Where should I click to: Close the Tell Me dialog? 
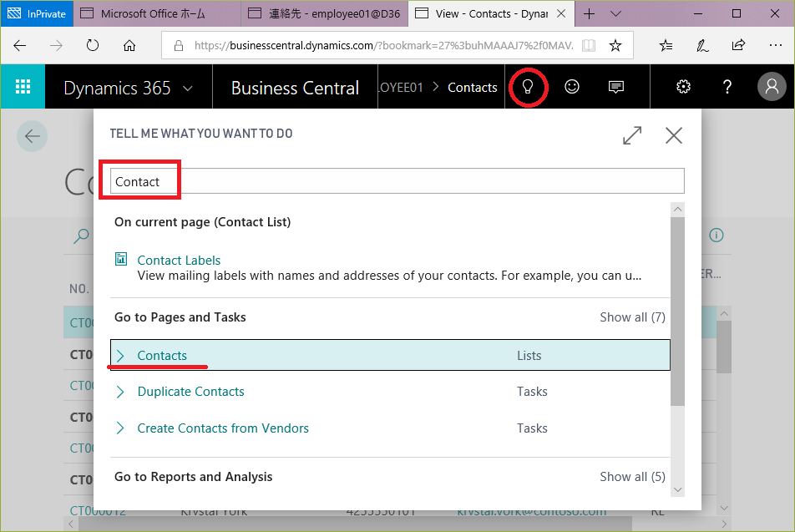[x=674, y=135]
